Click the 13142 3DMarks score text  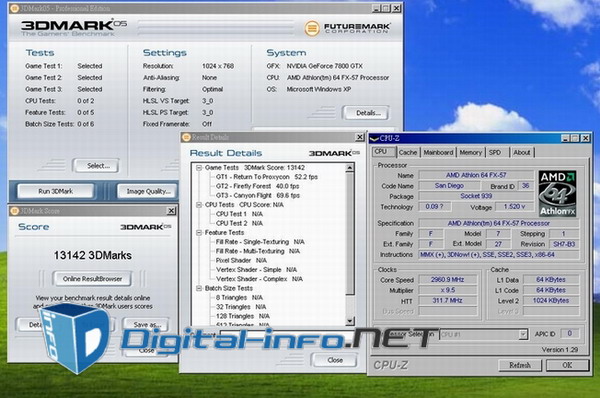(93, 255)
